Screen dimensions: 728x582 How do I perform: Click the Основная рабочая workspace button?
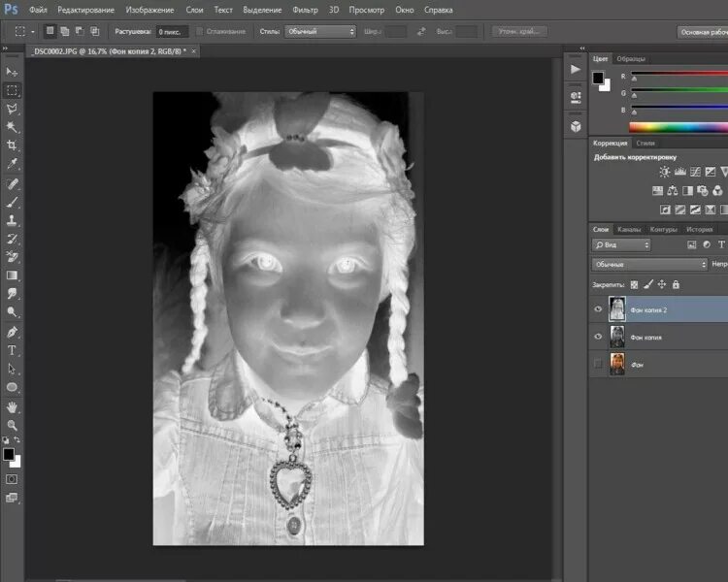point(703,32)
